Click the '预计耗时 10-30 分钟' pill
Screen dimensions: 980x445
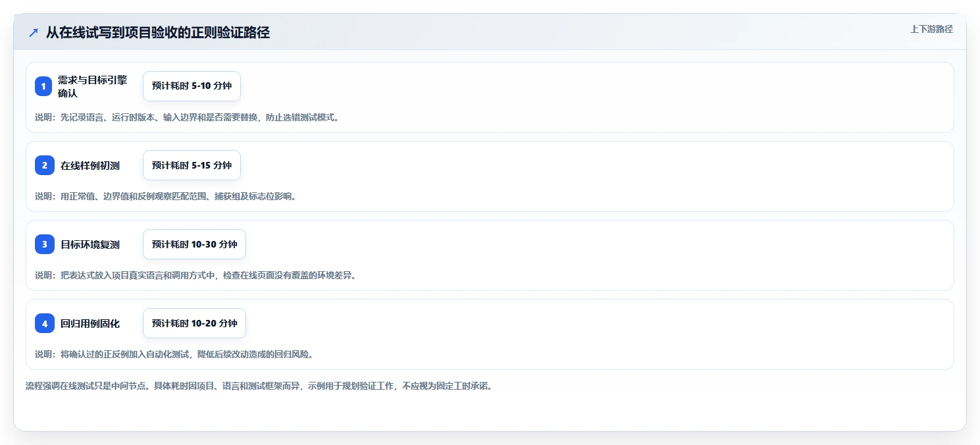(x=194, y=244)
